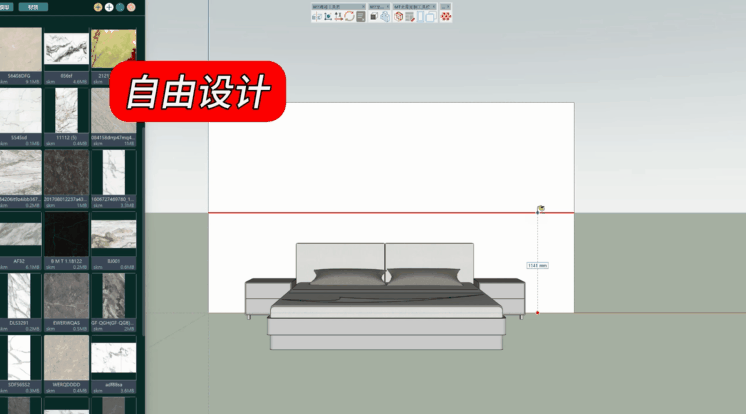Image resolution: width=746 pixels, height=414 pixels.
Task: Click the overlapping squares icon in toolbar
Action: 431,16
